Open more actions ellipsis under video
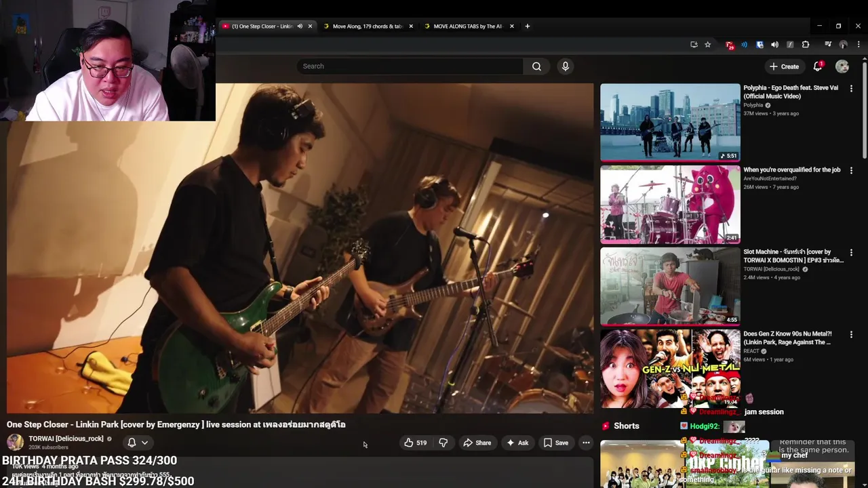 point(586,443)
